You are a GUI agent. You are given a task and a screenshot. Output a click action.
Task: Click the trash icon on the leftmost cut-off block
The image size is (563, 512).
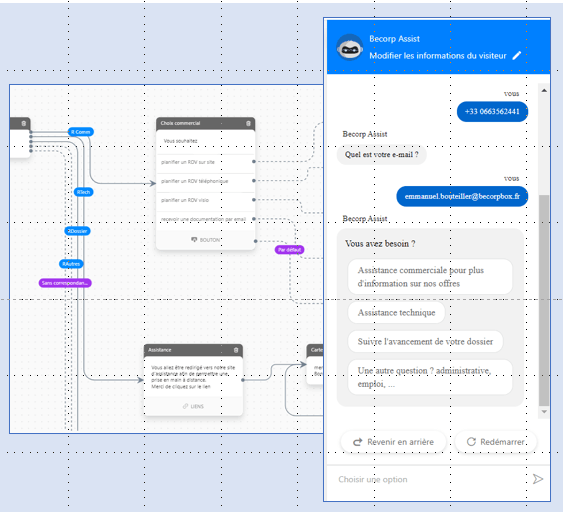pyautogui.click(x=24, y=124)
